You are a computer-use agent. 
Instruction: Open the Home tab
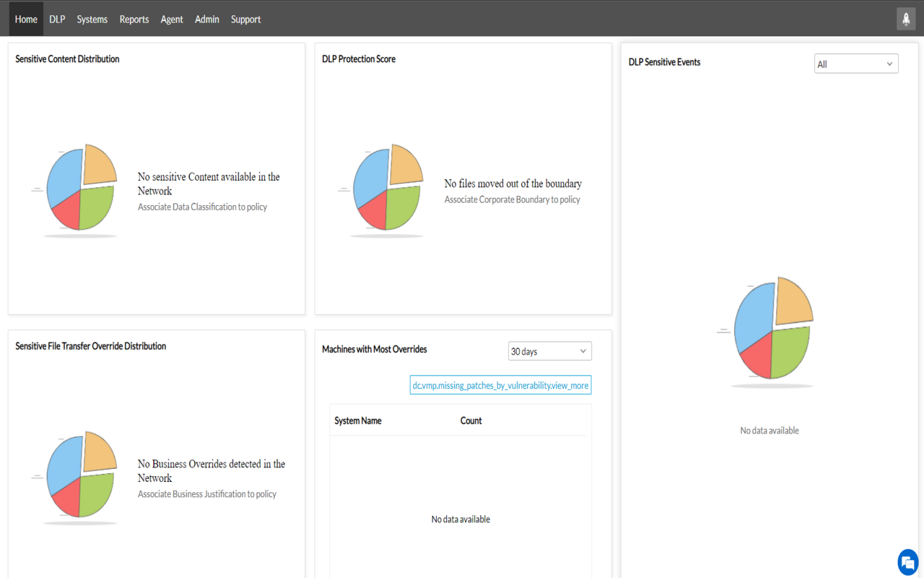pyautogui.click(x=26, y=19)
